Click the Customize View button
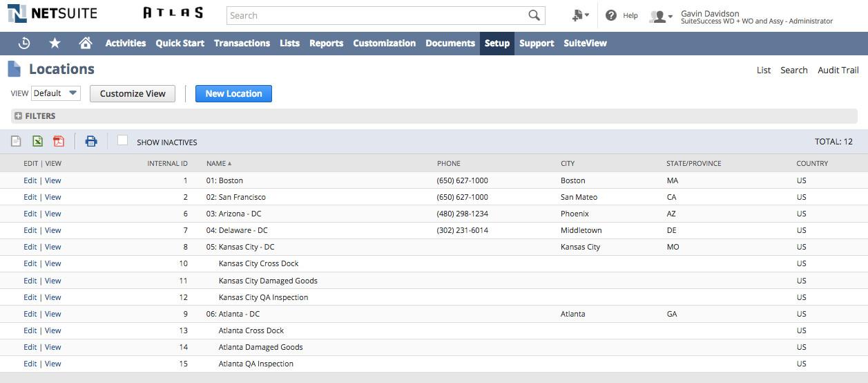868x383 pixels. point(133,93)
